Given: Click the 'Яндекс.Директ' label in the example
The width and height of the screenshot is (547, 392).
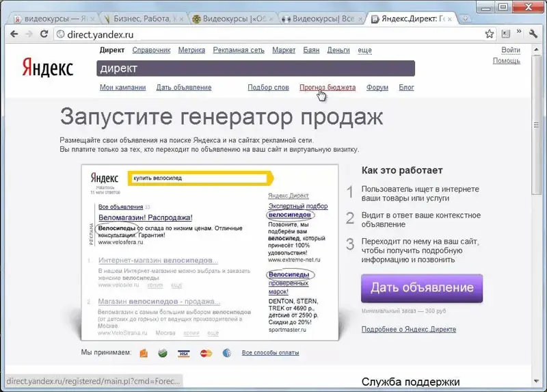Looking at the screenshot, I should coord(288,196).
